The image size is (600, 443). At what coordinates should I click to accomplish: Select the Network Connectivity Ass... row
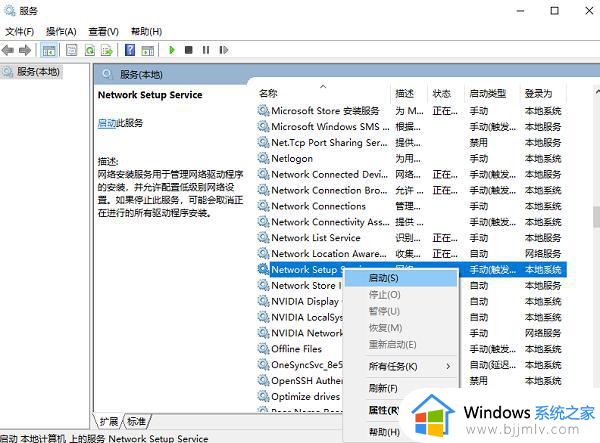(411, 222)
